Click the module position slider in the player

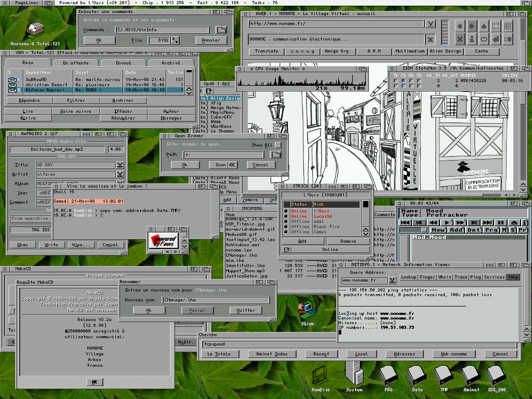pyautogui.click(x=414, y=230)
